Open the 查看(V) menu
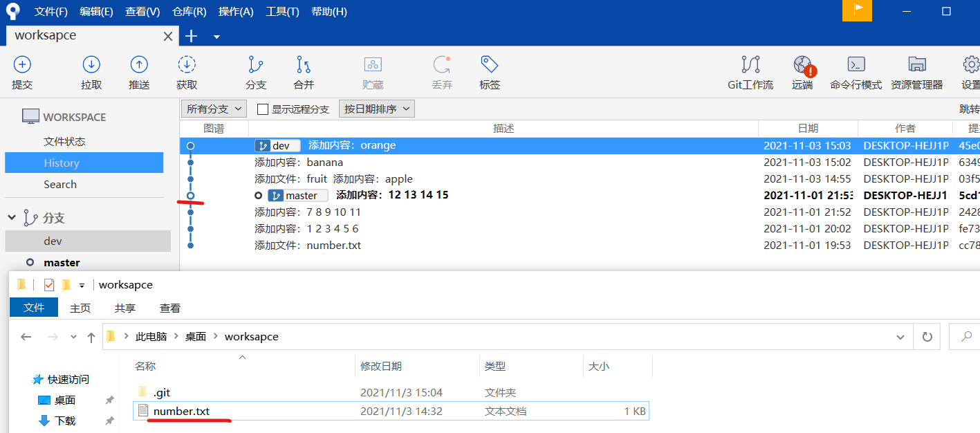 click(x=142, y=12)
